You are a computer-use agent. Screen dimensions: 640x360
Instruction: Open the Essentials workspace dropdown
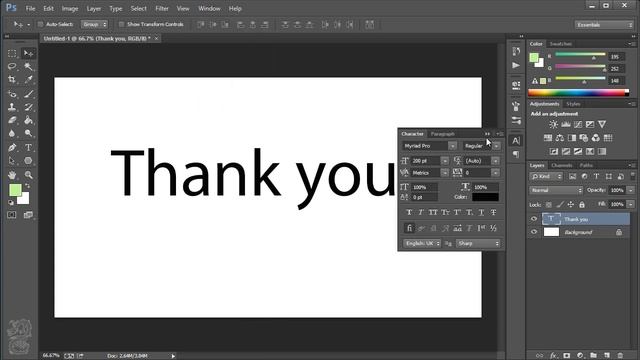click(604, 25)
